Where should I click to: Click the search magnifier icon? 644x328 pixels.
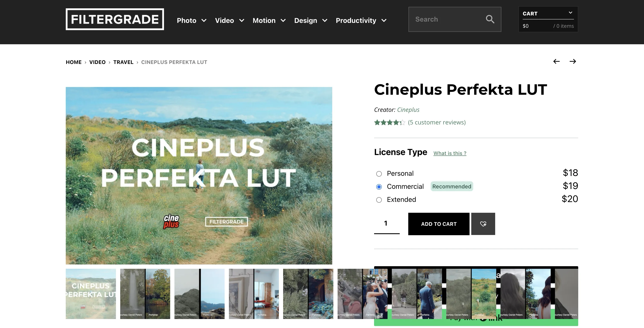490,19
